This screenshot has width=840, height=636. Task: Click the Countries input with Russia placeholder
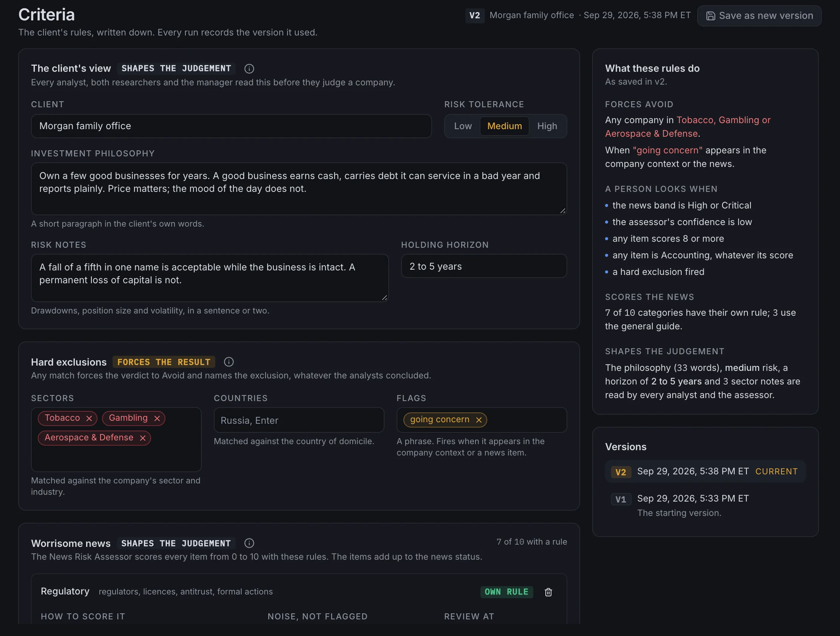pyautogui.click(x=299, y=420)
